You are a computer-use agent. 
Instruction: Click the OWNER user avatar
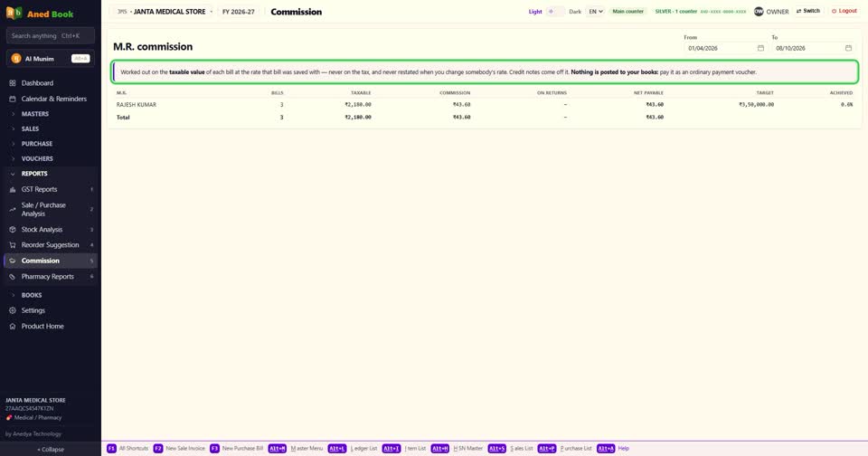tap(759, 11)
